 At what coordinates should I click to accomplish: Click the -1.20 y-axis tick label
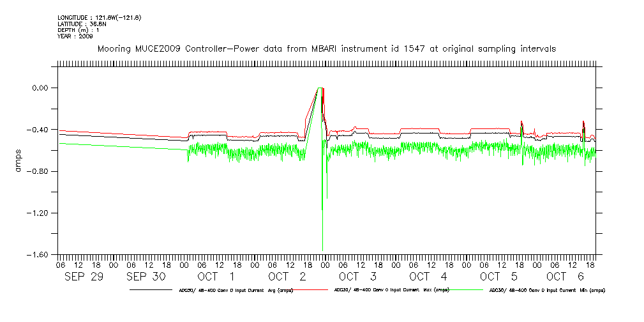(x=40, y=213)
